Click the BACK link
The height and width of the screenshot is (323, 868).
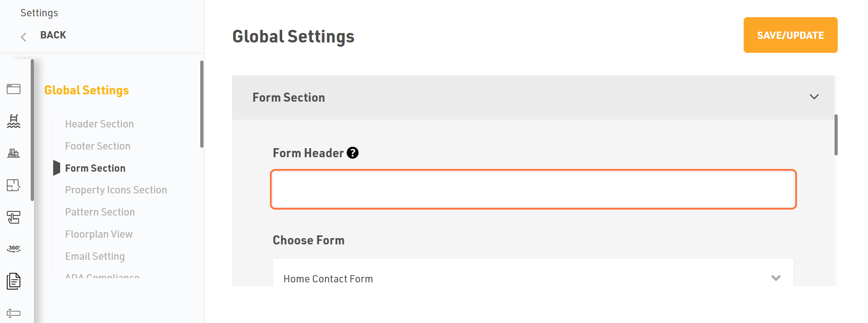[x=53, y=35]
